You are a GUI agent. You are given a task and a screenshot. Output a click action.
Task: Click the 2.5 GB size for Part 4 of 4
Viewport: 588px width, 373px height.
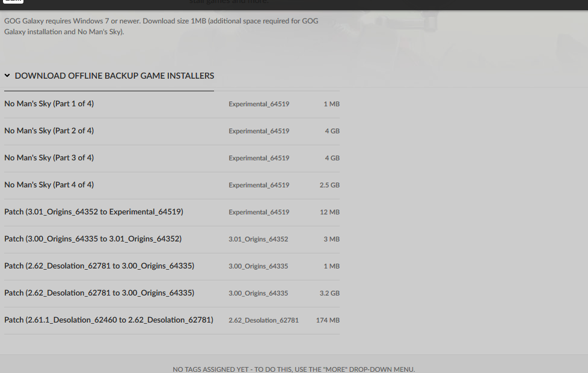coord(329,185)
